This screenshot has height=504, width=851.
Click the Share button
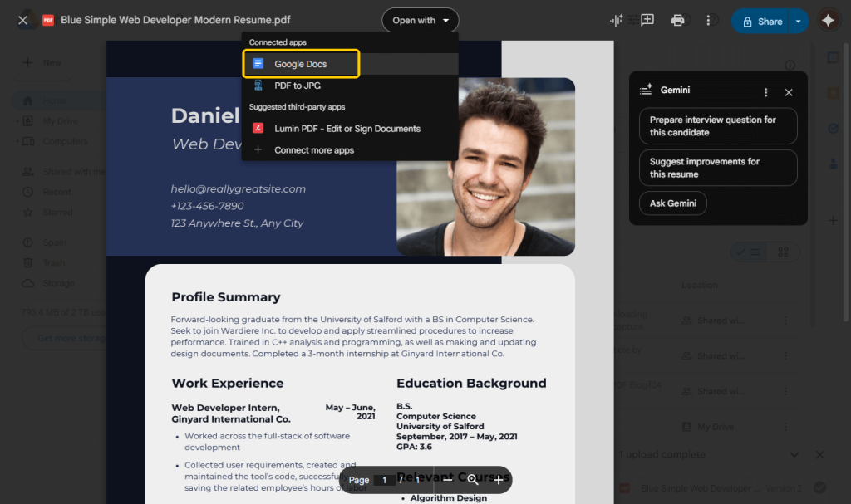(762, 21)
